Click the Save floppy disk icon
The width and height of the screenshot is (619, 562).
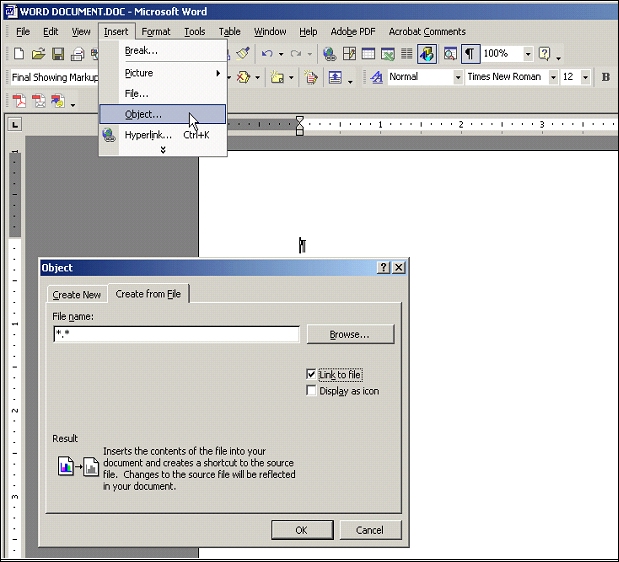pos(58,54)
